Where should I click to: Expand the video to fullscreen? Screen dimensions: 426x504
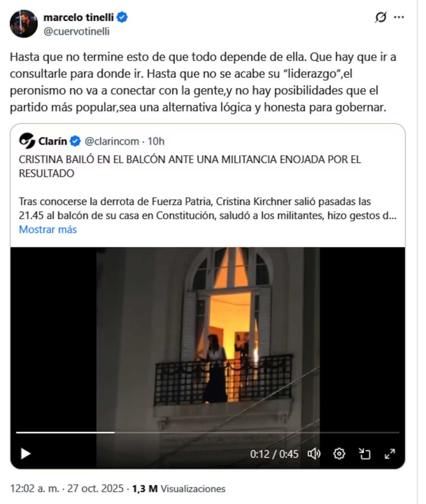390,454
